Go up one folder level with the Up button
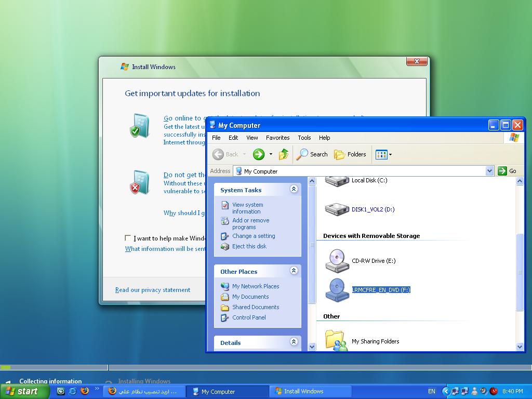532x399 pixels. click(284, 154)
